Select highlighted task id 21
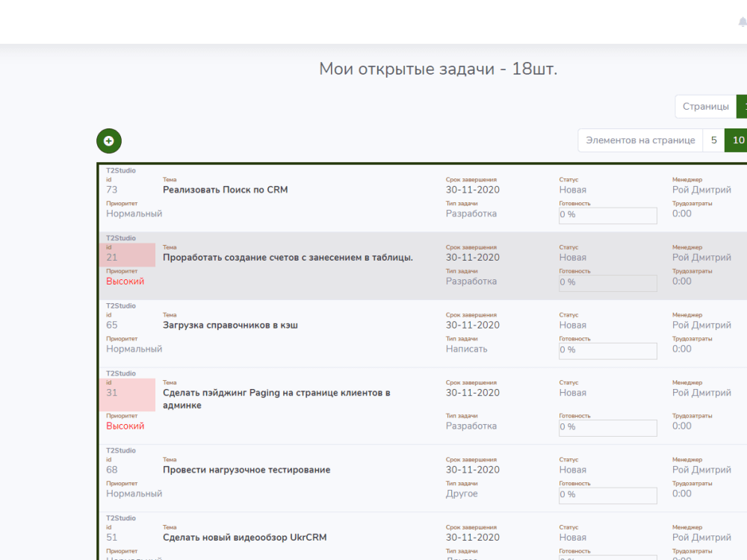 [111, 257]
